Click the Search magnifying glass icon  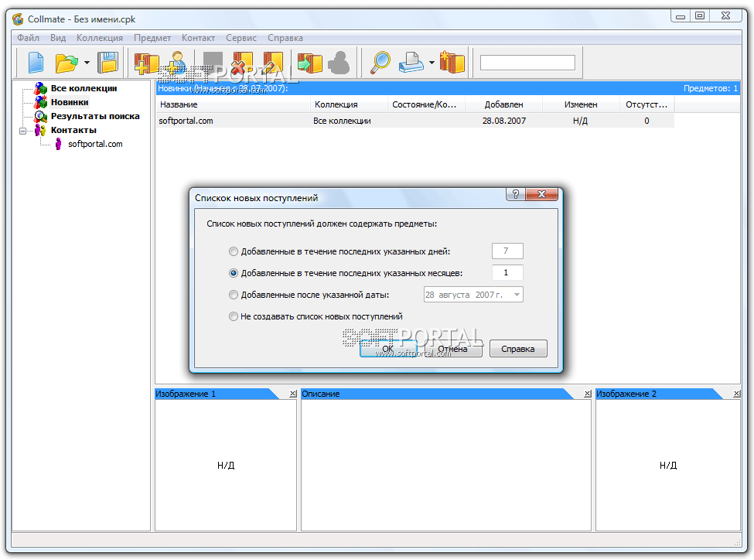point(380,63)
